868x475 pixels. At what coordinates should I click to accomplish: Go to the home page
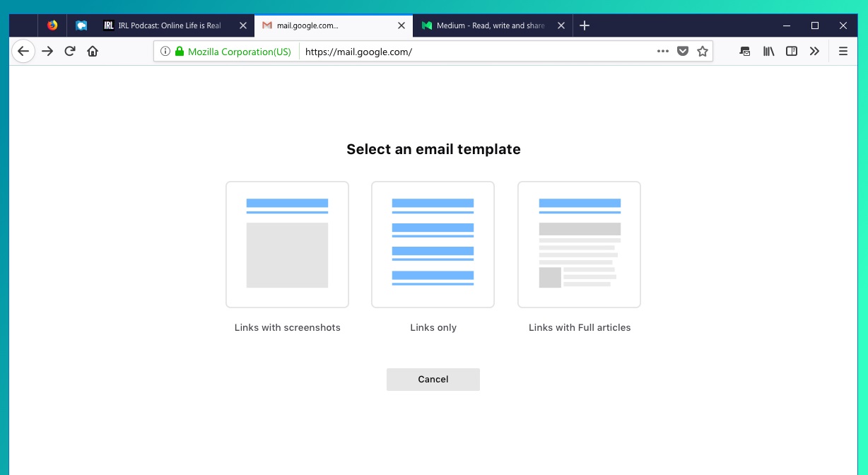(x=93, y=52)
